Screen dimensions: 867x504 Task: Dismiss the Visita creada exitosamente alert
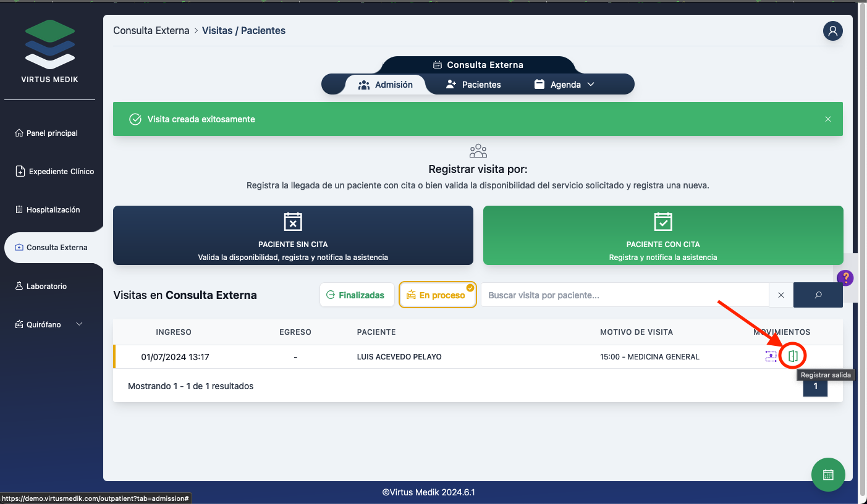pos(827,119)
